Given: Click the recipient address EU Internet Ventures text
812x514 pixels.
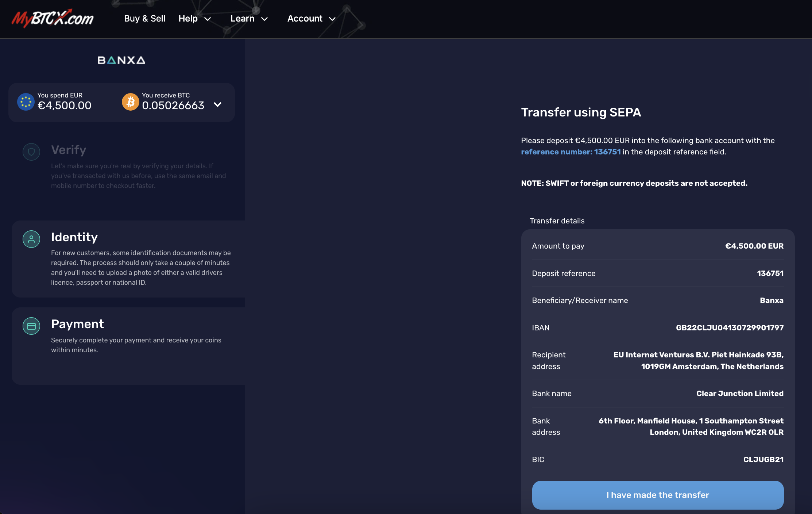Looking at the screenshot, I should tap(699, 361).
